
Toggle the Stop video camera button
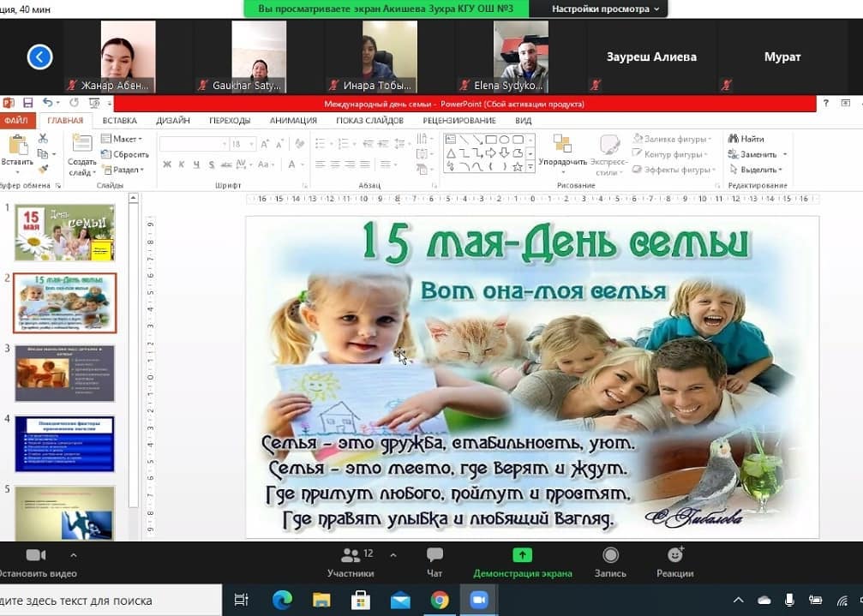[36, 555]
